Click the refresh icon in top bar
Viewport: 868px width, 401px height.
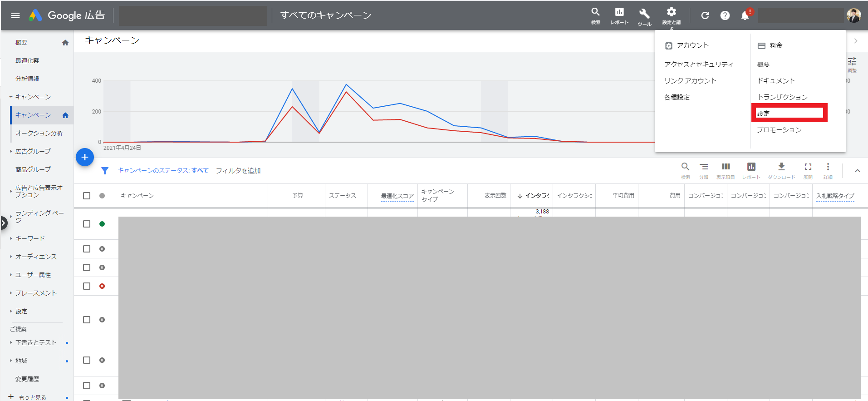(x=705, y=15)
